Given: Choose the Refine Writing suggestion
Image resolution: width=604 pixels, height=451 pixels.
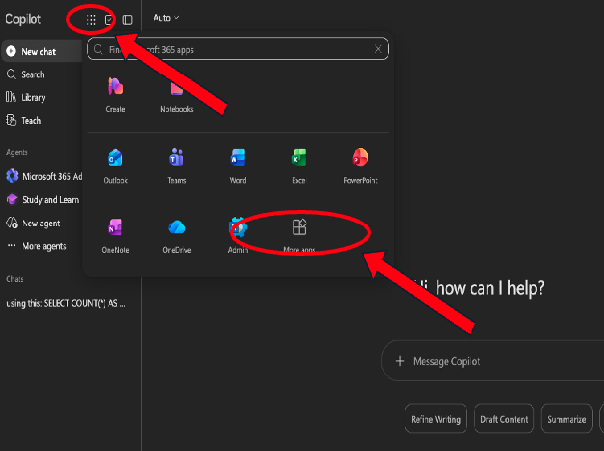Looking at the screenshot, I should coord(436,419).
